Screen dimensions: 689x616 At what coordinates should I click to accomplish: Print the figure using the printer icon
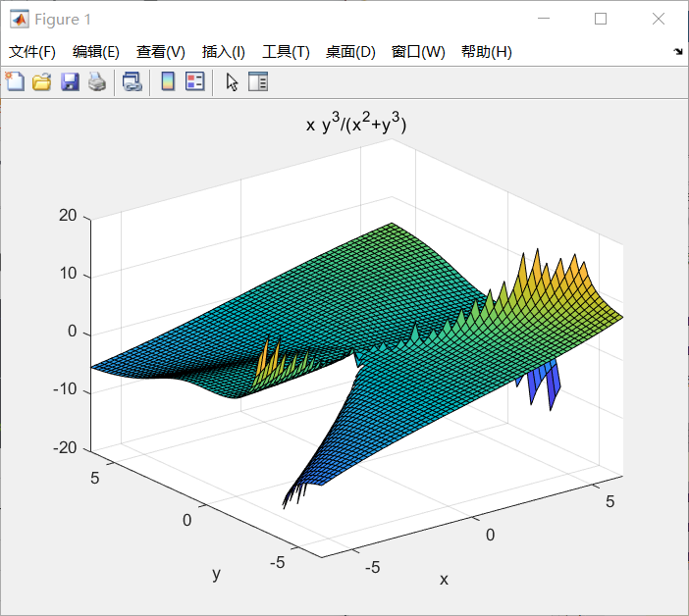pos(97,82)
